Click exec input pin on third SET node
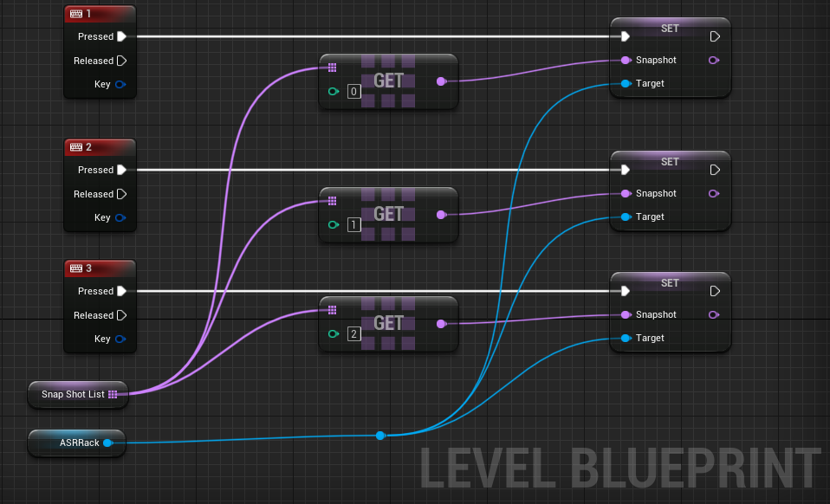This screenshot has height=504, width=830. coord(626,291)
